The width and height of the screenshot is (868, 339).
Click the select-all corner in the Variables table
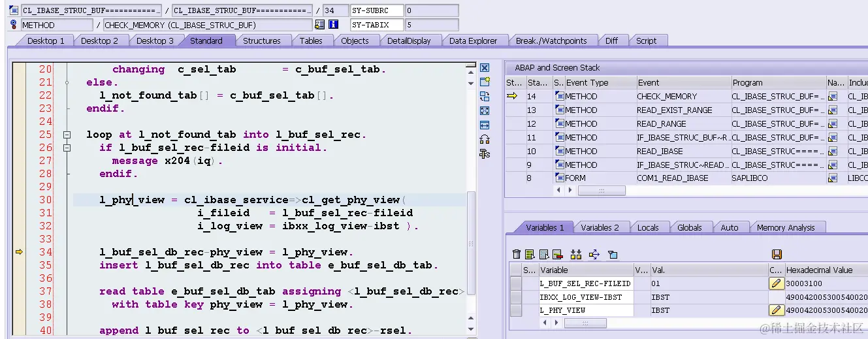[x=516, y=270]
